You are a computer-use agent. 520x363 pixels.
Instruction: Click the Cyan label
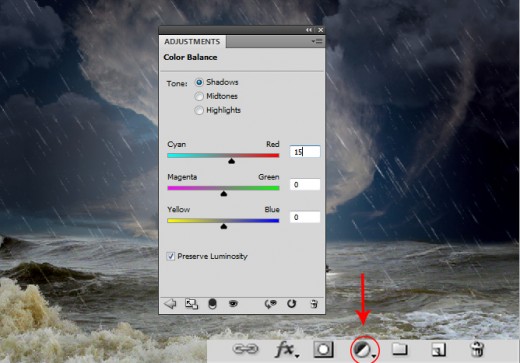click(177, 144)
